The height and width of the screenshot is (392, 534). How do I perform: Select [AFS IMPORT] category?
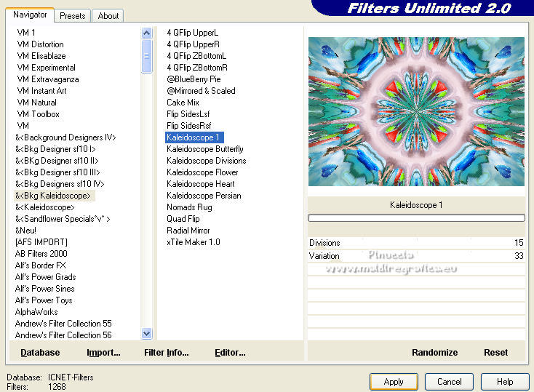[x=41, y=242]
